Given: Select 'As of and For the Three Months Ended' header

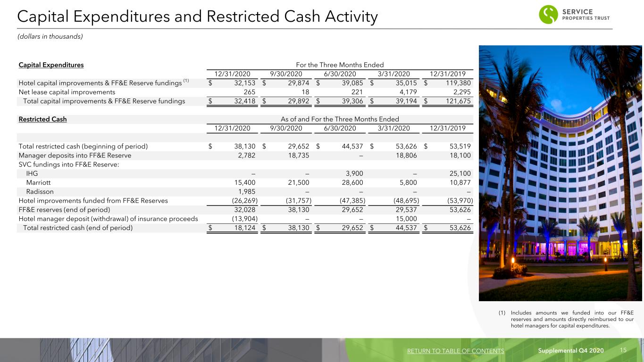Looking at the screenshot, I should 340,119.
